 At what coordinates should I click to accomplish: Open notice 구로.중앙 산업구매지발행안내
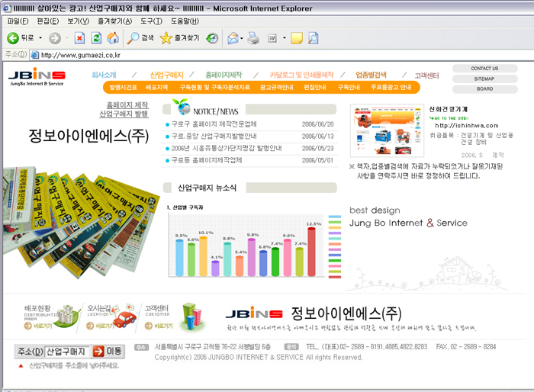coord(214,137)
